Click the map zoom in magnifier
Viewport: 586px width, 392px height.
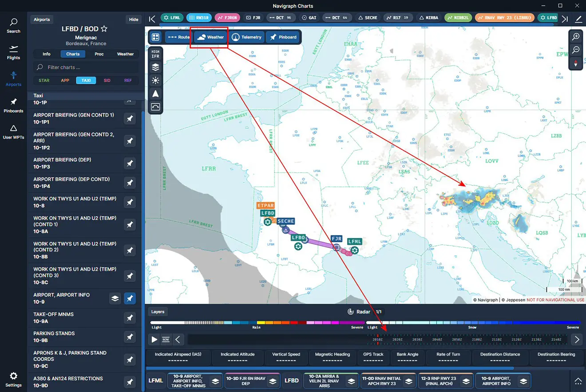click(x=576, y=37)
